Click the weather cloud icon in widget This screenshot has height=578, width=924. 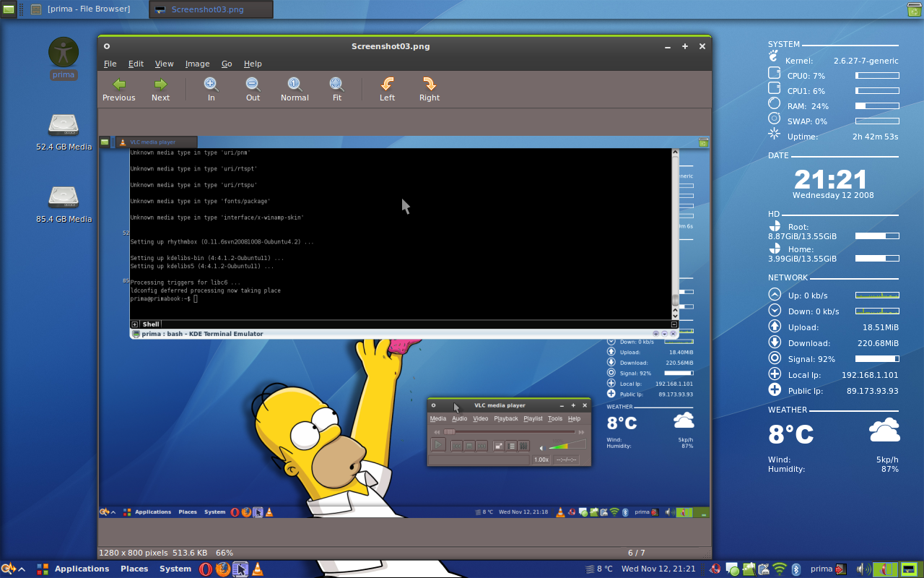(884, 431)
